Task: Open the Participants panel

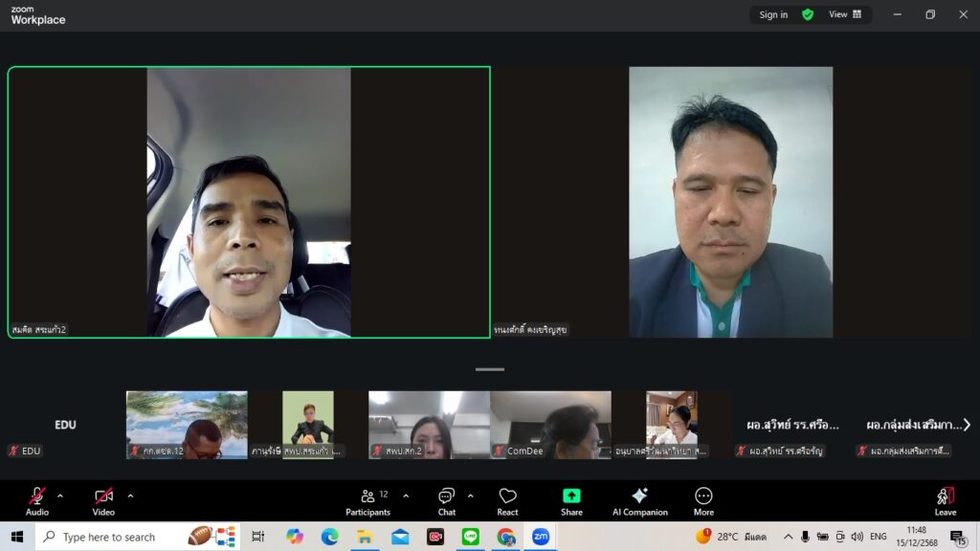Action: 367,500
